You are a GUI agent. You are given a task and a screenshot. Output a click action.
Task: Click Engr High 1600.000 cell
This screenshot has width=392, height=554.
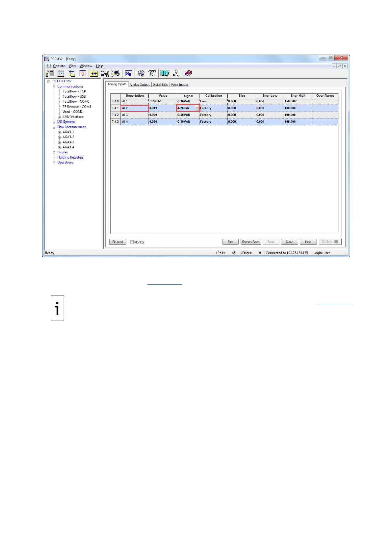click(x=298, y=101)
